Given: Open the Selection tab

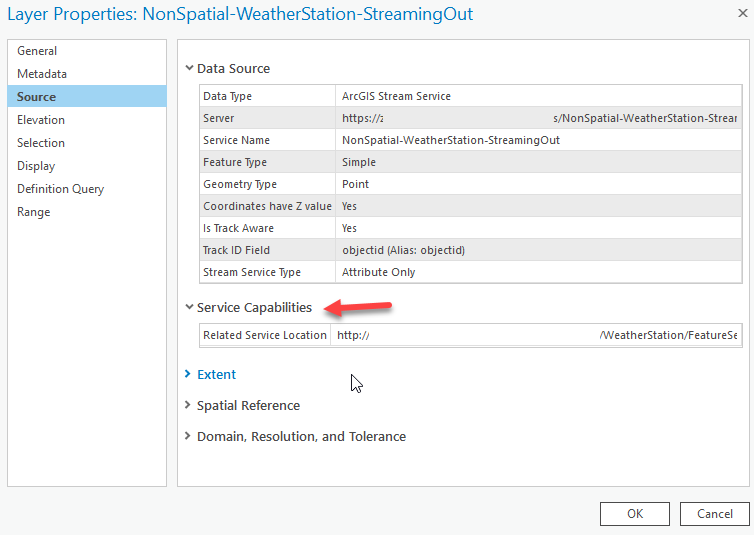Looking at the screenshot, I should [41, 143].
